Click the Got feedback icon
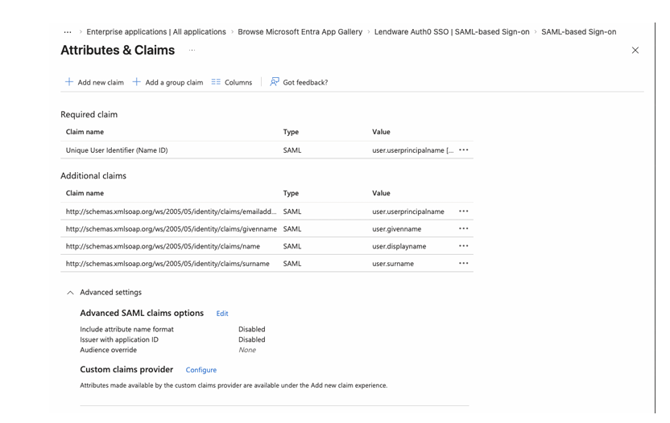 [x=275, y=82]
